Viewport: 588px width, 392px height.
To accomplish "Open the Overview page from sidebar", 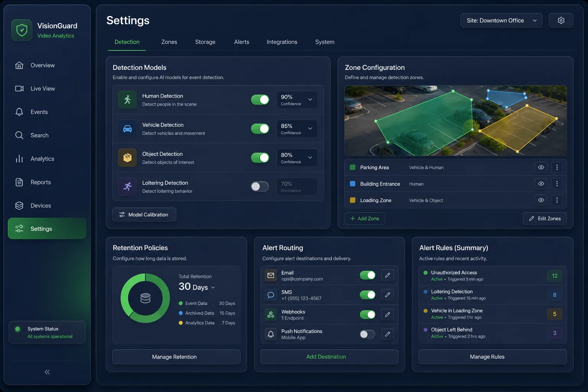I will pyautogui.click(x=47, y=65).
